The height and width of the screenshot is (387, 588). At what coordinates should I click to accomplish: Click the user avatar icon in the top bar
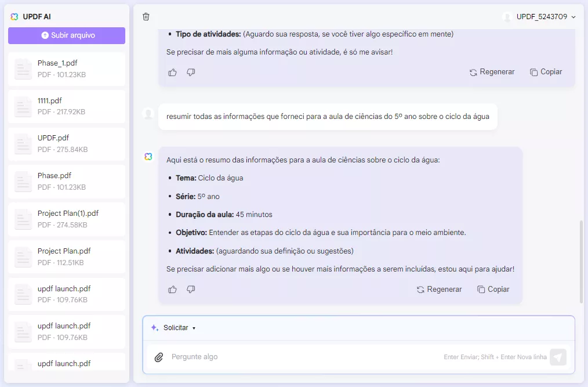pyautogui.click(x=507, y=17)
